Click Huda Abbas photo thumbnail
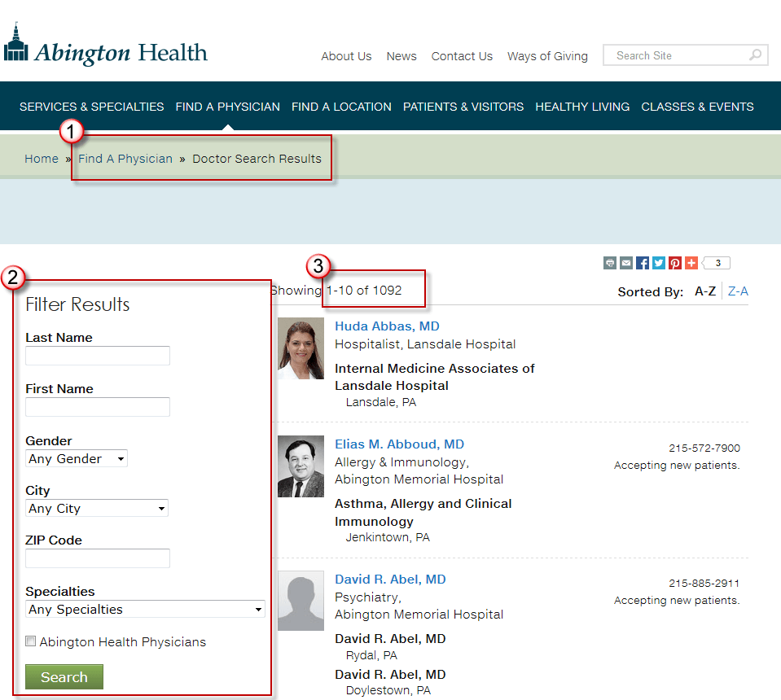781x700 pixels. (x=301, y=348)
